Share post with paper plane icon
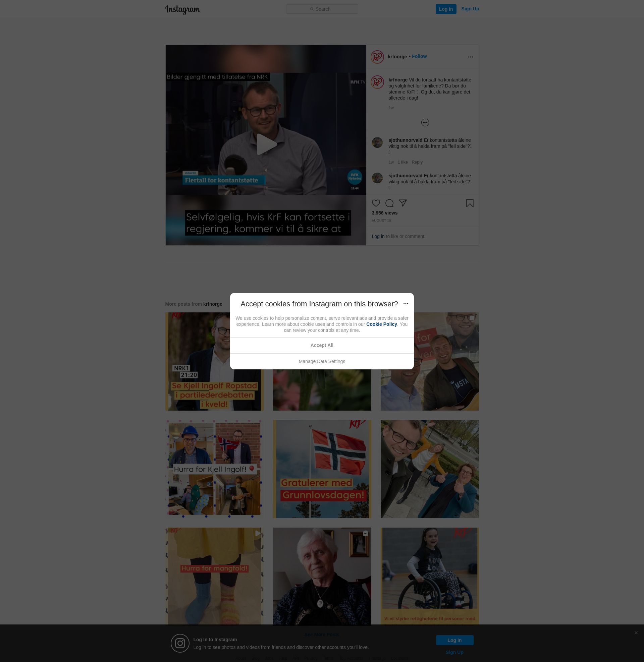The image size is (644, 662). [x=402, y=203]
